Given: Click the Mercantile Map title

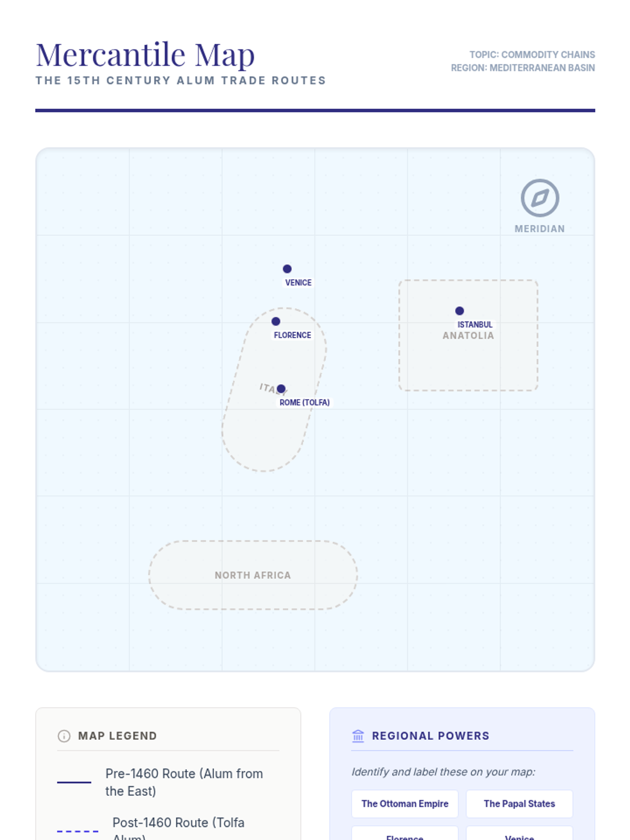Looking at the screenshot, I should click(x=145, y=55).
